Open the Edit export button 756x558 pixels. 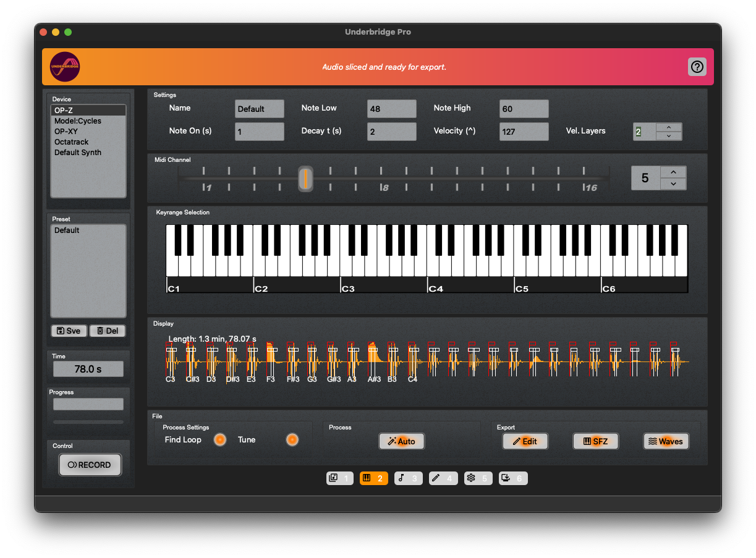point(525,441)
